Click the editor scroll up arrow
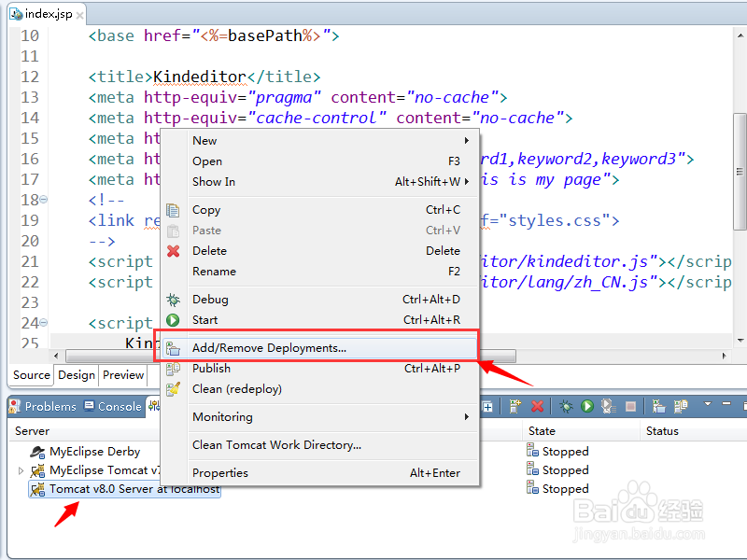747x560 pixels. [x=740, y=35]
